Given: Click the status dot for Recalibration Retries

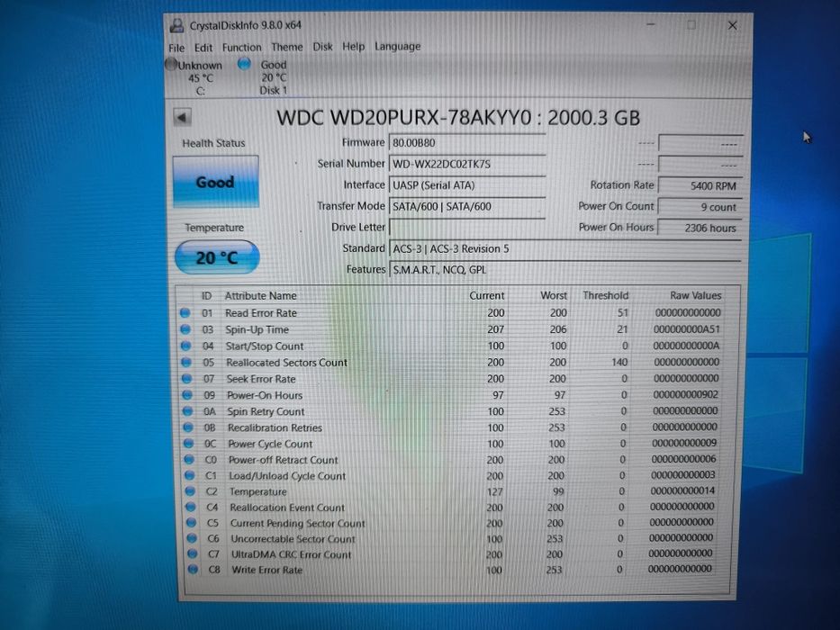Looking at the screenshot, I should [188, 427].
